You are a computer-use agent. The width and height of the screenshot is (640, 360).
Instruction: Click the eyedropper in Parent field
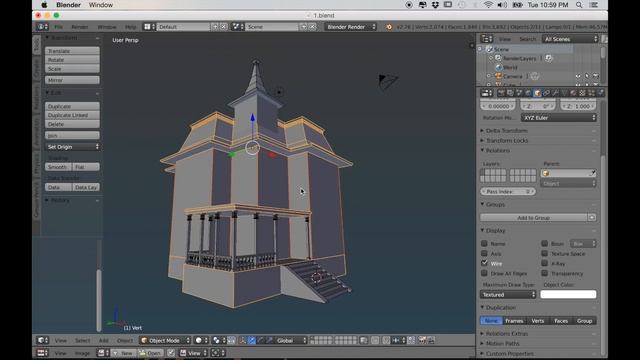[592, 173]
